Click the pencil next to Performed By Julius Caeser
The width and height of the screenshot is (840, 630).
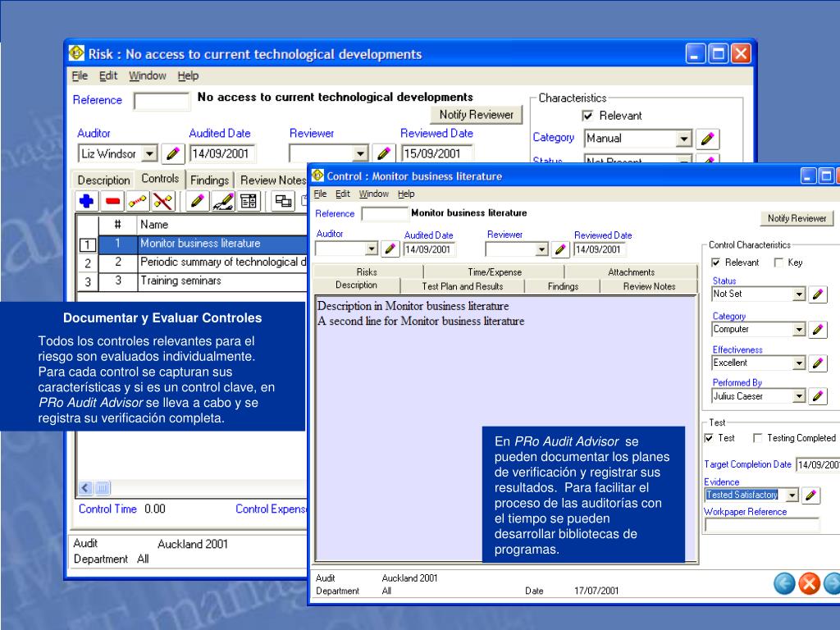pyautogui.click(x=818, y=396)
